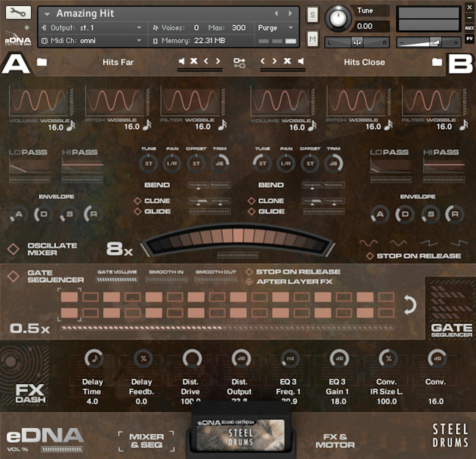Click layer A envelope Attack knob
Image resolution: width=476 pixels, height=459 pixels.
coord(19,214)
